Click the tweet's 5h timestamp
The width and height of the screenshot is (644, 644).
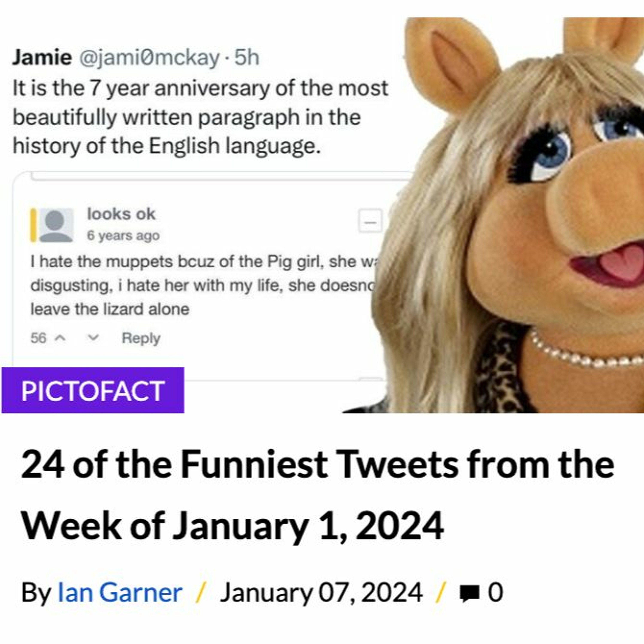point(247,57)
